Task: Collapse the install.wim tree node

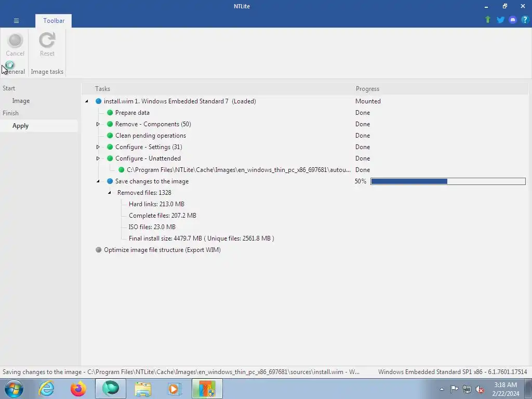Action: (87, 101)
